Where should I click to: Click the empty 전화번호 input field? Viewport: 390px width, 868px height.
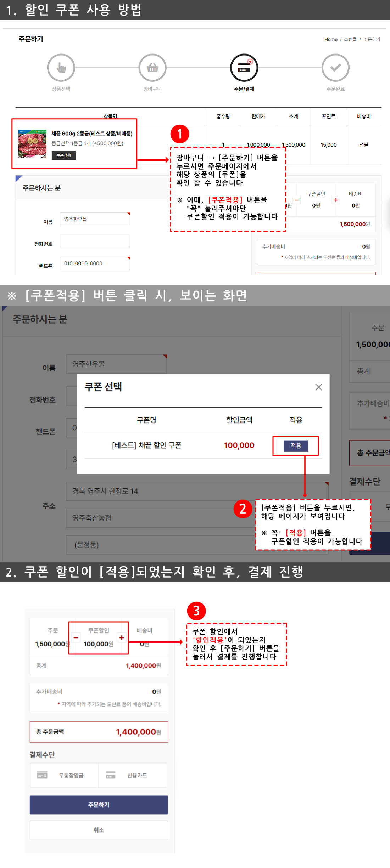[x=95, y=242]
